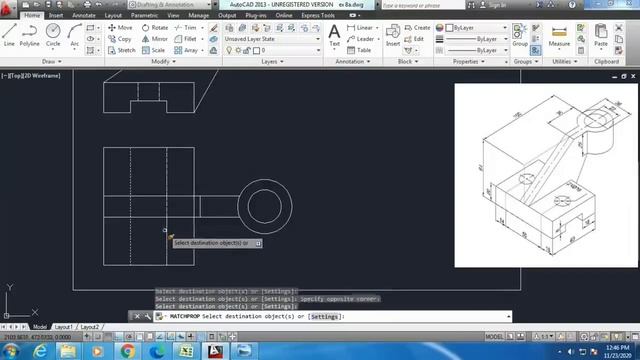The height and width of the screenshot is (360, 640).
Task: Expand the Block panel dropdown
Action: point(408,61)
